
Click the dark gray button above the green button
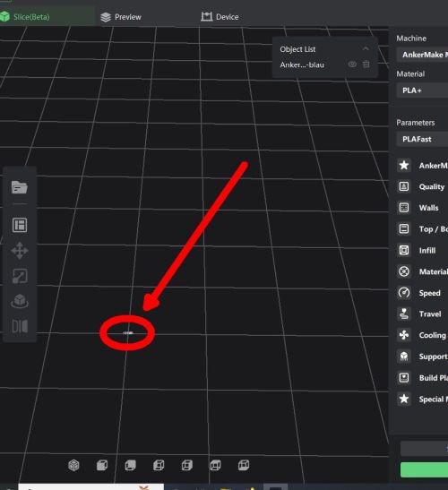[424, 449]
